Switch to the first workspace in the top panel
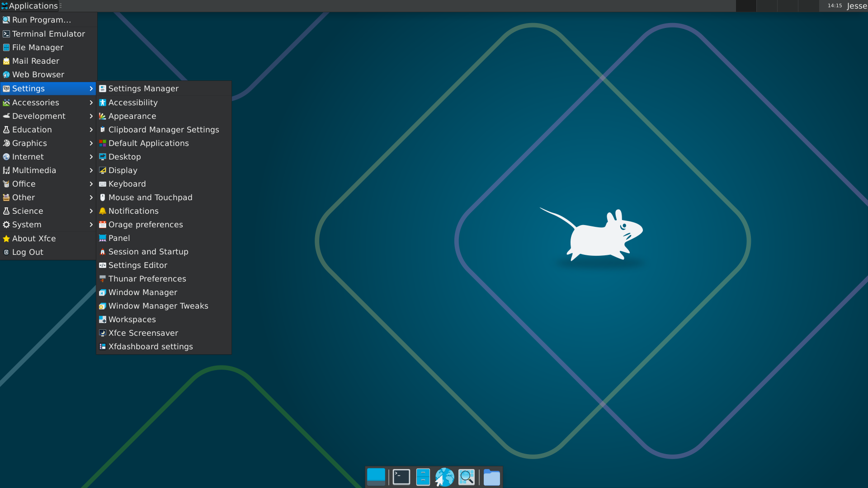 click(746, 6)
